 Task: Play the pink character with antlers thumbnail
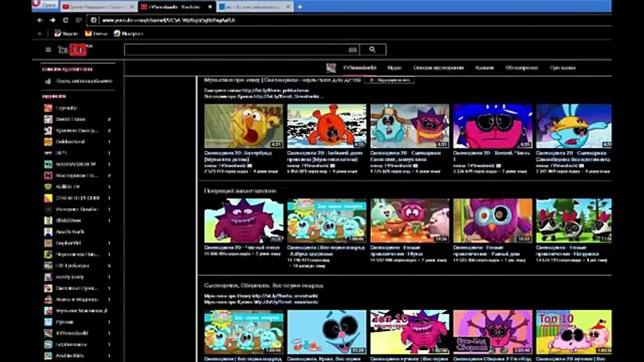pyautogui.click(x=493, y=332)
